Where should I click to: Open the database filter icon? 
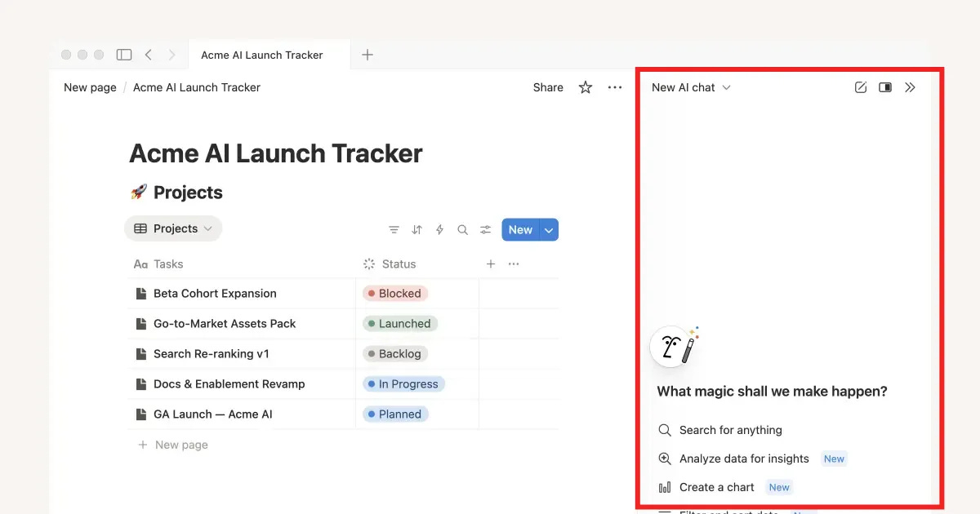pos(394,230)
